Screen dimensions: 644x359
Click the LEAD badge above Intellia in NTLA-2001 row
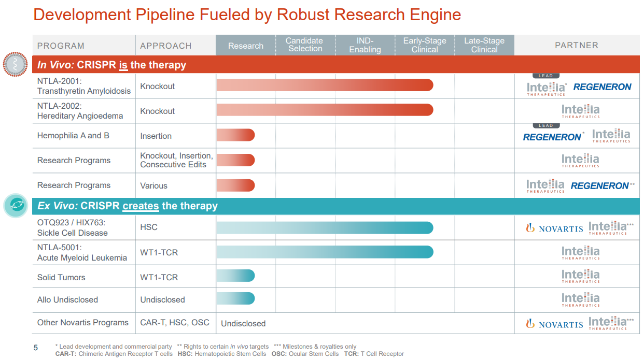[546, 76]
